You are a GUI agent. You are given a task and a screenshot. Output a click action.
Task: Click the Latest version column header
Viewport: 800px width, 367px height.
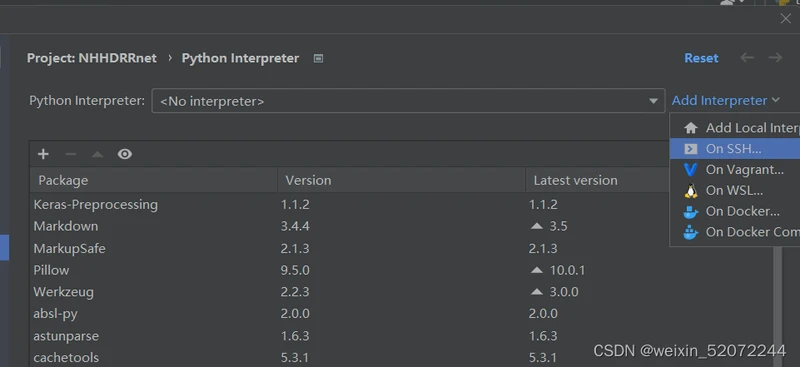click(597, 180)
